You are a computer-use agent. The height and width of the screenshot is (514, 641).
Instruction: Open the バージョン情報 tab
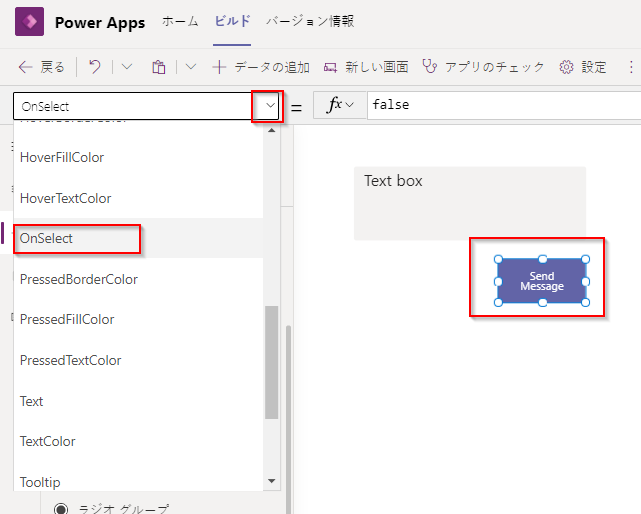coord(310,21)
